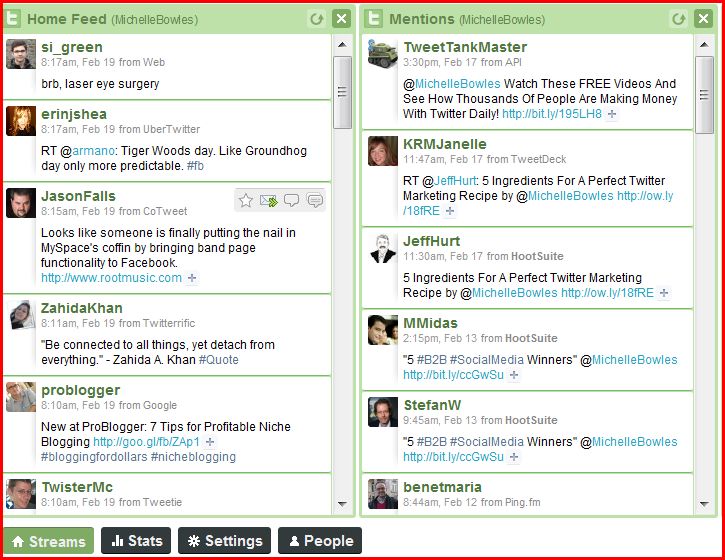Open si_green username link
The image size is (725, 560).
click(x=72, y=47)
